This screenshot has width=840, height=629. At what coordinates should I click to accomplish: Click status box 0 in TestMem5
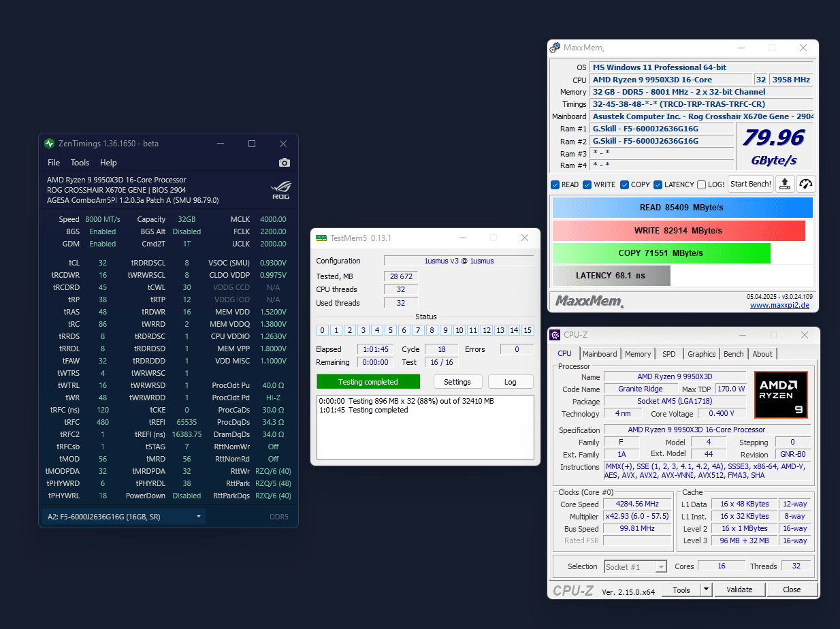pyautogui.click(x=323, y=330)
